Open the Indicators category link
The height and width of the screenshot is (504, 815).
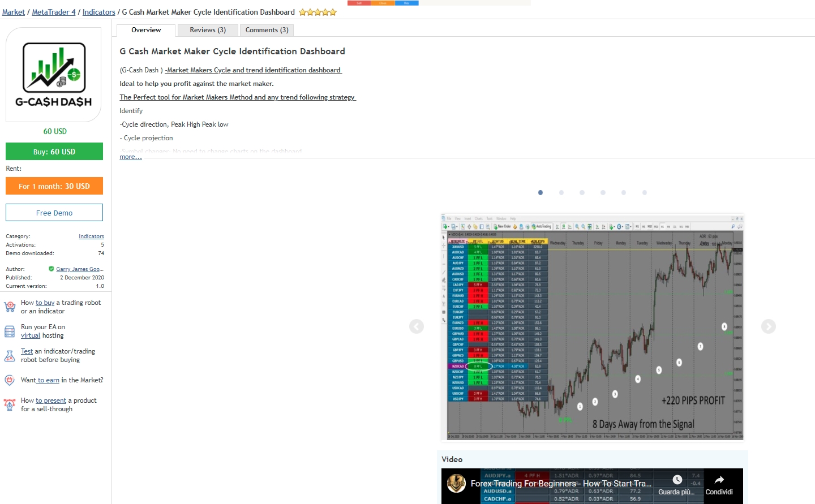pyautogui.click(x=91, y=236)
